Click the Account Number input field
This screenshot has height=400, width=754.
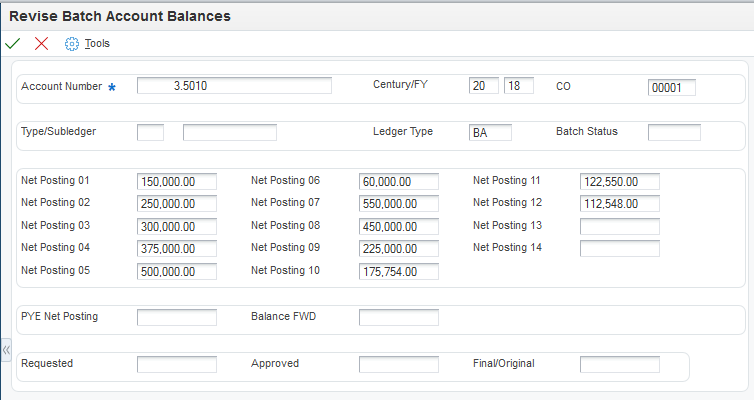234,86
